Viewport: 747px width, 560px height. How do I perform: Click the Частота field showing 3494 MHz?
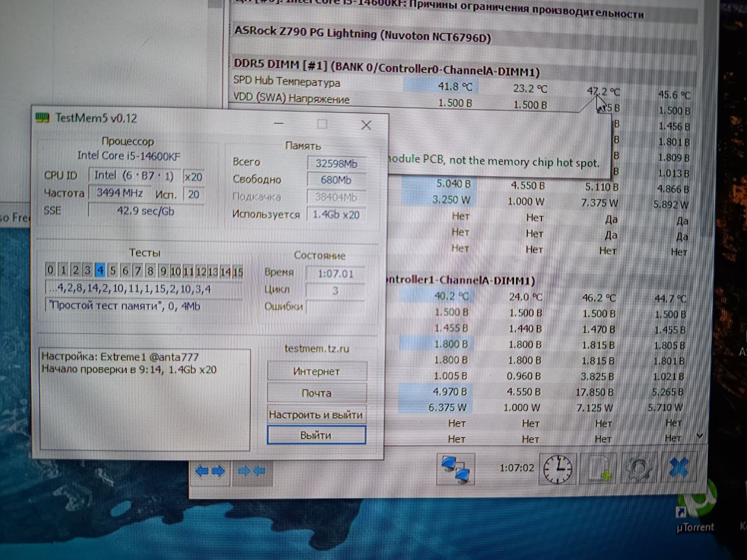click(x=120, y=192)
